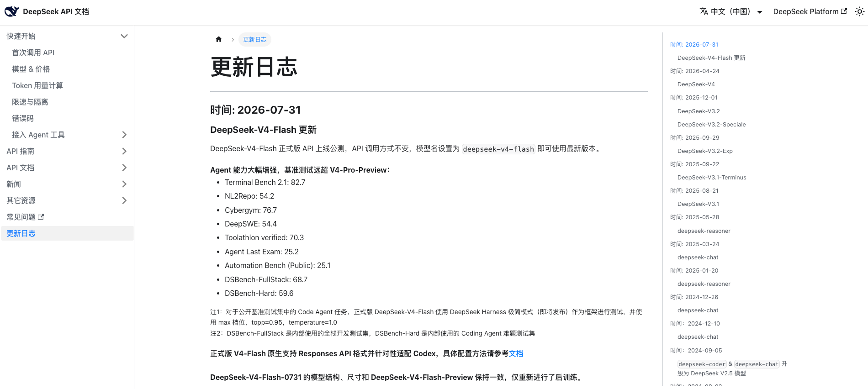Click the Toolathlon verified: 70.3 bullet
This screenshot has width=868, height=389.
pos(264,237)
